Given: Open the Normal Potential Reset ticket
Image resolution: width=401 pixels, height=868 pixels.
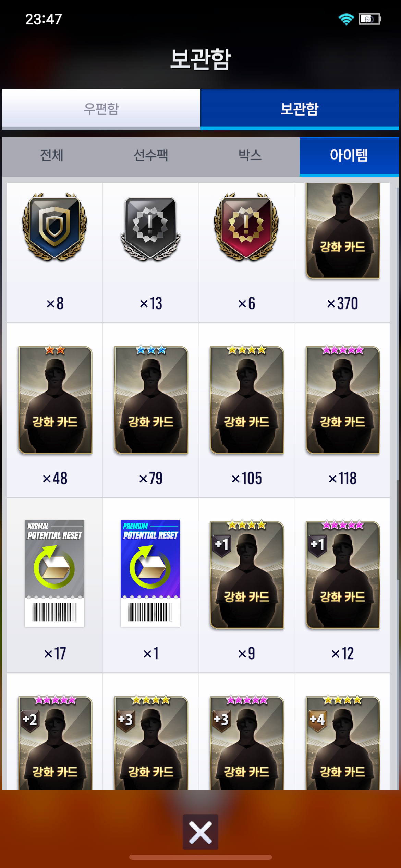Looking at the screenshot, I should [54, 585].
